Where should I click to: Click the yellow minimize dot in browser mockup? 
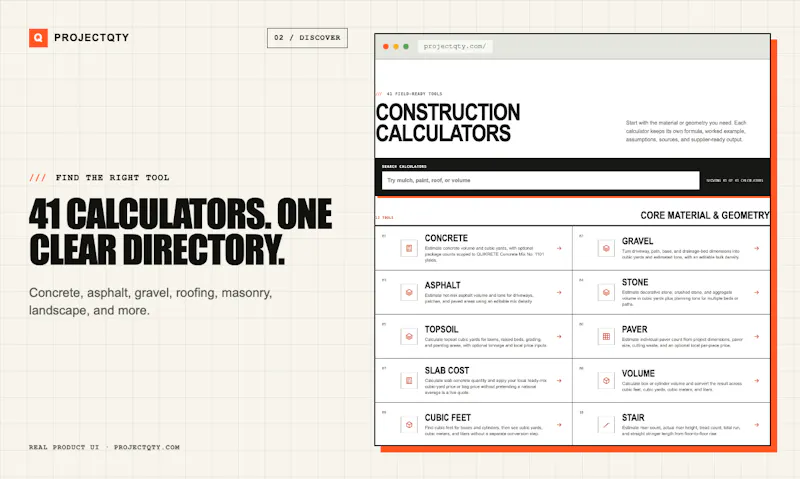click(x=396, y=46)
